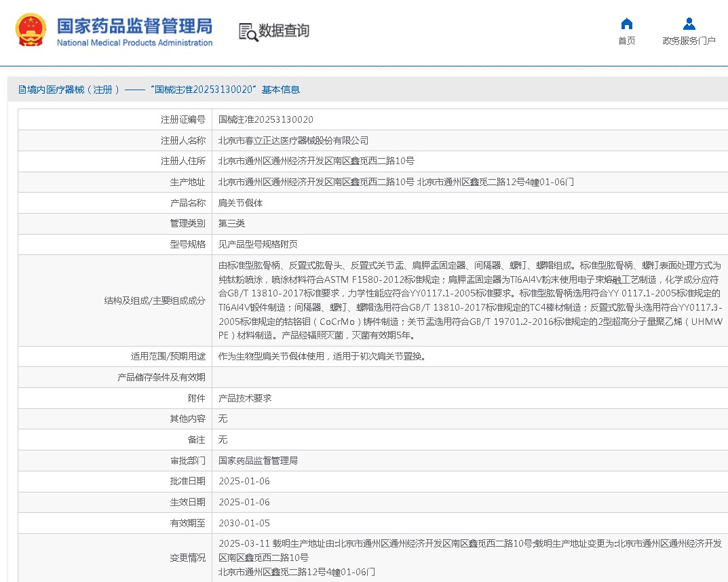The height and width of the screenshot is (582, 728).
Task: Click the 2025-01-06 value in 批准日期 row
Action: (244, 482)
